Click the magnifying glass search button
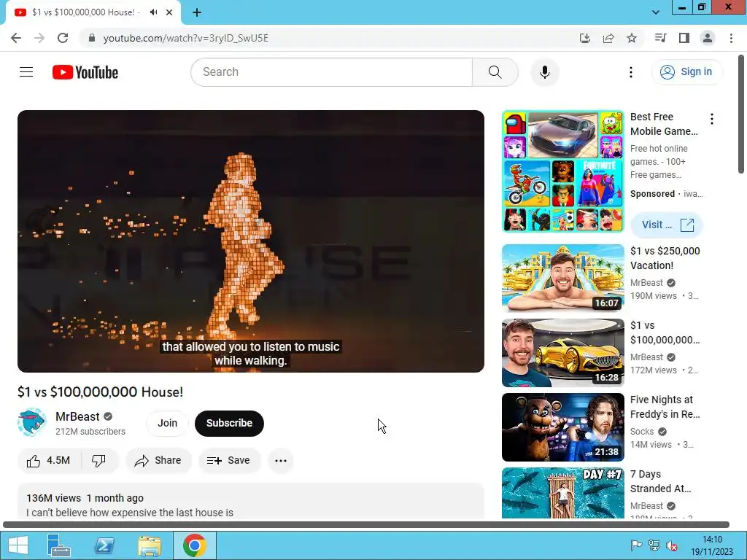 click(495, 72)
